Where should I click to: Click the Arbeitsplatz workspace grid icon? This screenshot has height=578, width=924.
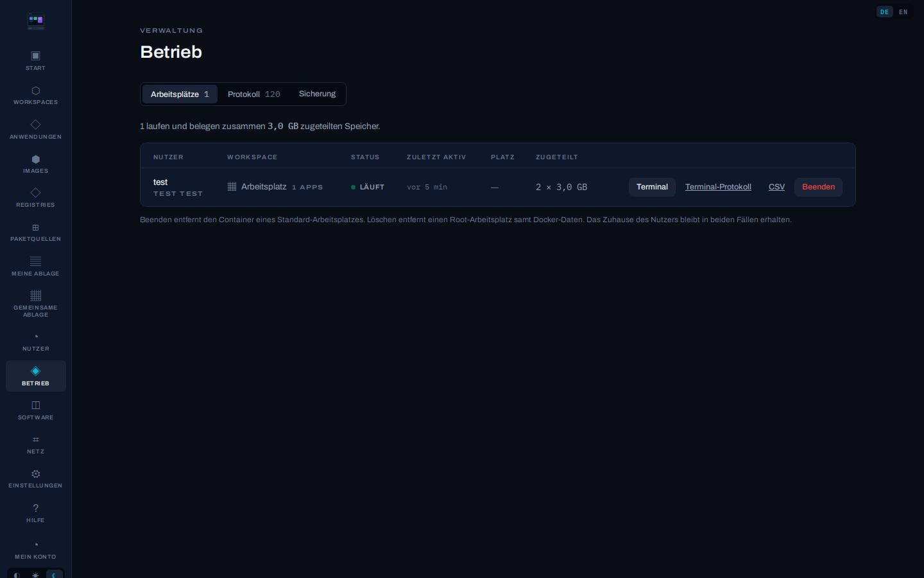click(x=232, y=187)
